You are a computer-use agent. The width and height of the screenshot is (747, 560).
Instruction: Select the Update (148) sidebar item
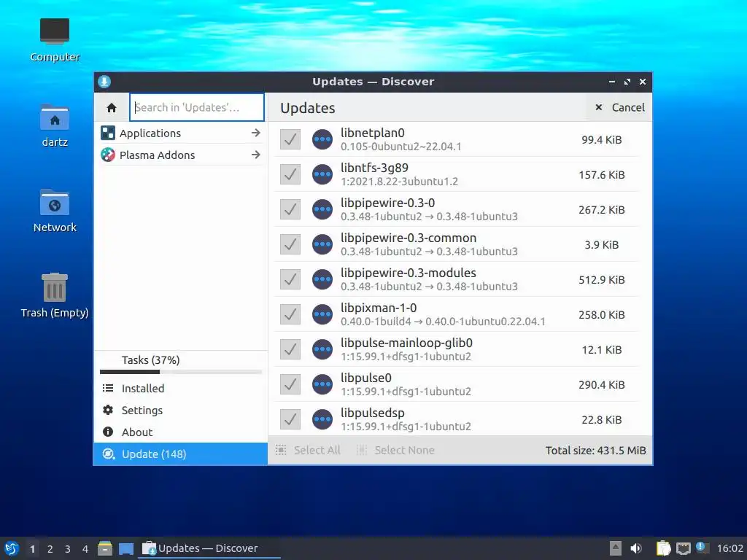(181, 454)
